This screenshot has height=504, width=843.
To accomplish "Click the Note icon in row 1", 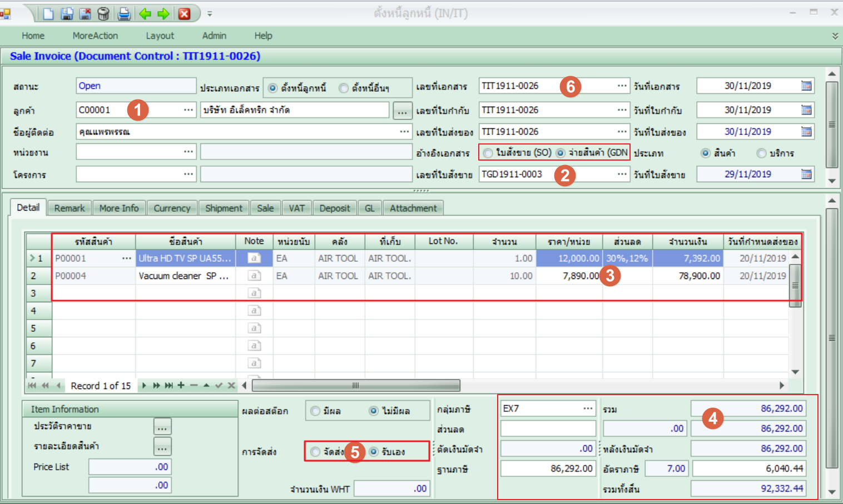I will 254,258.
